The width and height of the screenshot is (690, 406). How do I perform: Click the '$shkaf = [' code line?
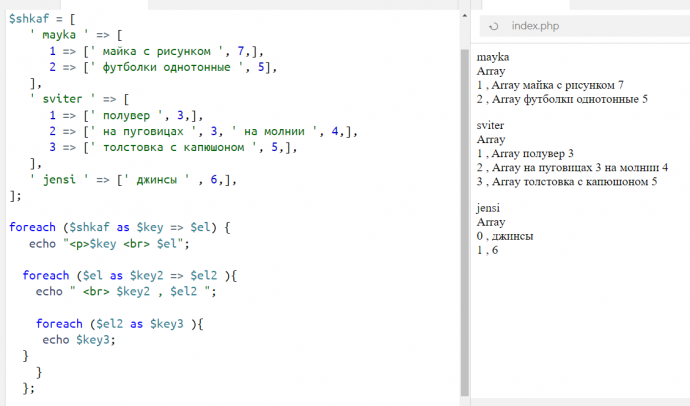pos(42,19)
